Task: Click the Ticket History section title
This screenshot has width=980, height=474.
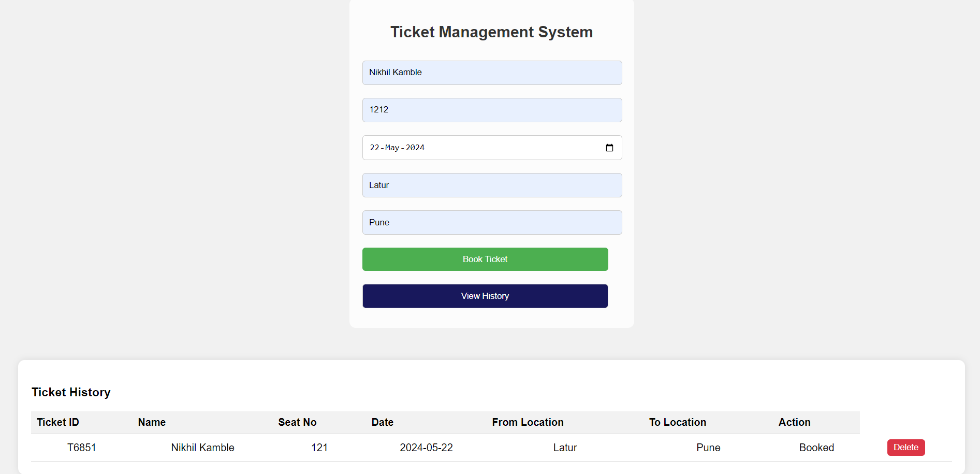Action: (x=71, y=392)
